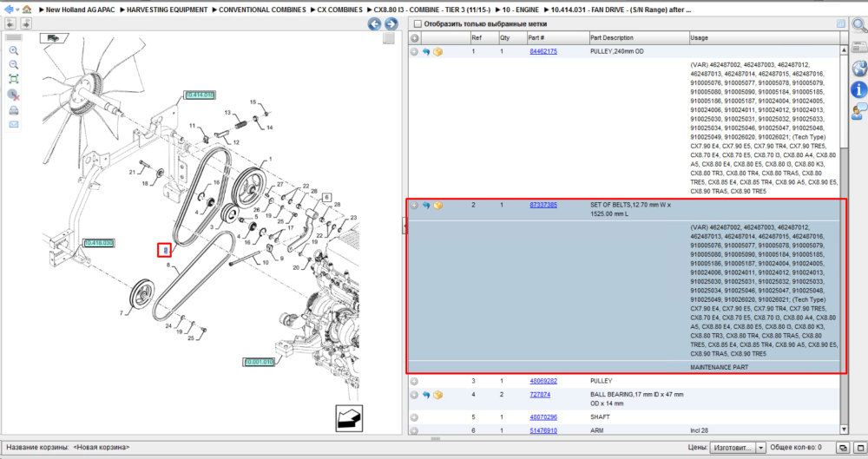Click package icon for part 727874
The height and width of the screenshot is (459, 868).
click(x=437, y=396)
